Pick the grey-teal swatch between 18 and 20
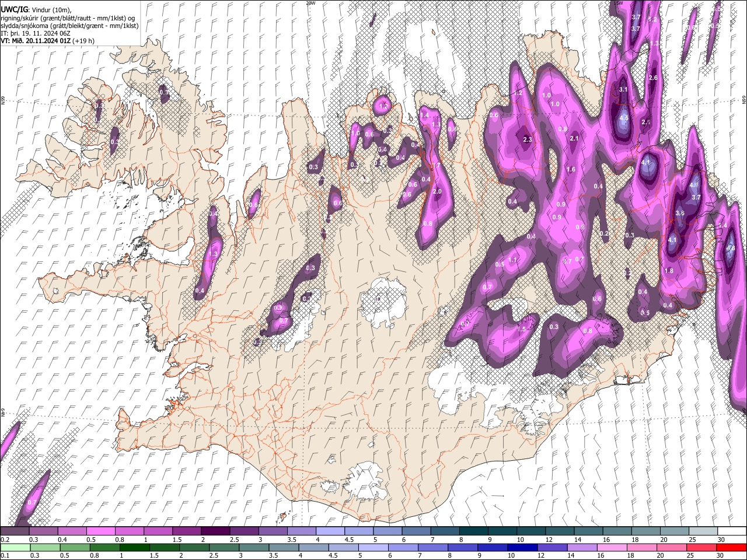This screenshot has height=560, width=747. [x=645, y=531]
